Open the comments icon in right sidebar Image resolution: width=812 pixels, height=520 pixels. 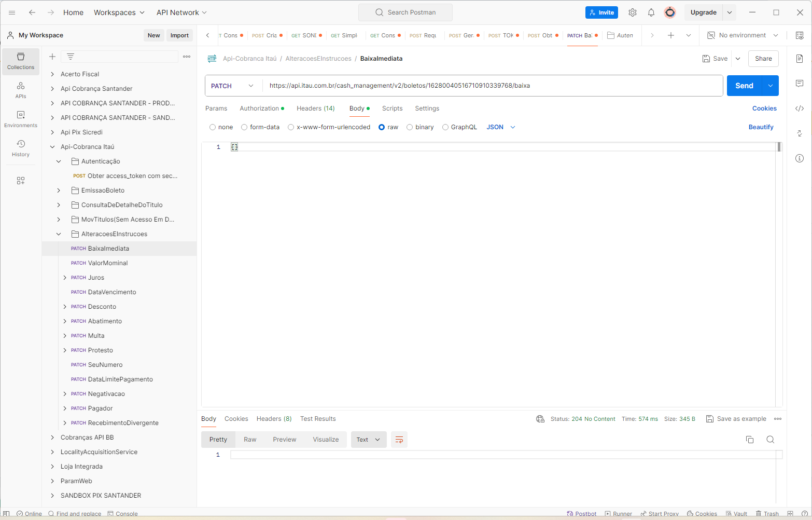click(x=800, y=84)
